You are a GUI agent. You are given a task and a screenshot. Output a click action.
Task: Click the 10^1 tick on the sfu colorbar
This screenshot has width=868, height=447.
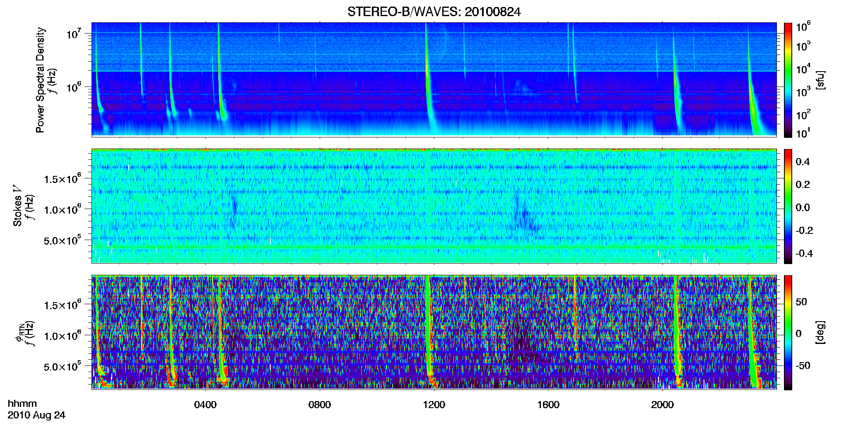pyautogui.click(x=803, y=133)
